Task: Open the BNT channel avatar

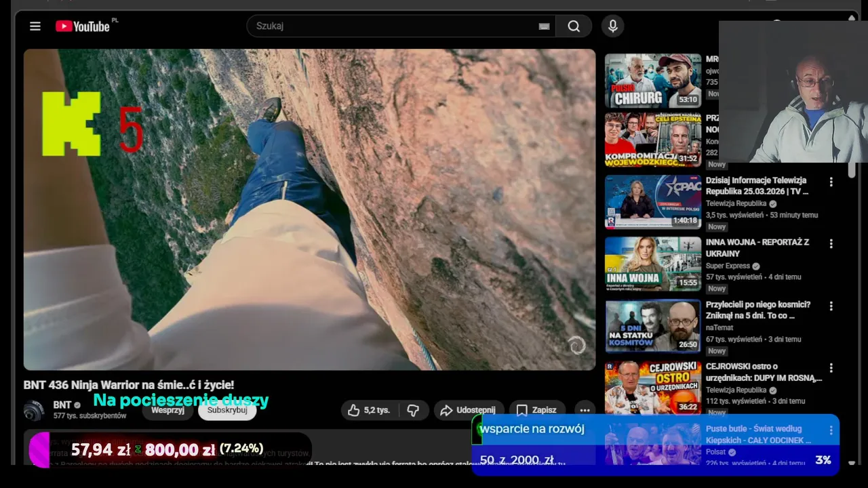Action: pyautogui.click(x=34, y=410)
